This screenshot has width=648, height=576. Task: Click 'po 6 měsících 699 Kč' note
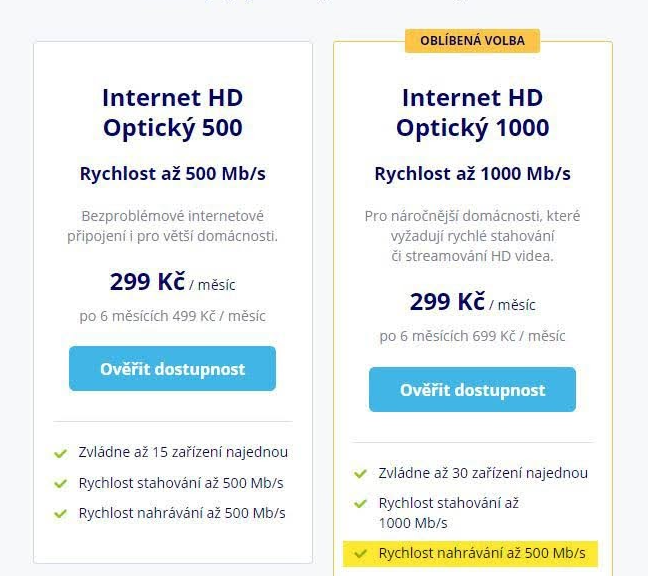(472, 336)
